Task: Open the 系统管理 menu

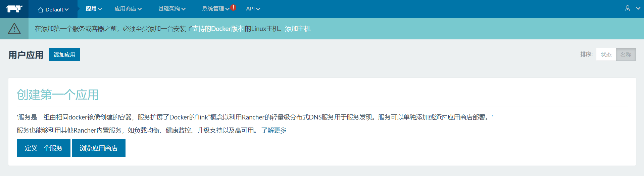Action: (x=215, y=9)
